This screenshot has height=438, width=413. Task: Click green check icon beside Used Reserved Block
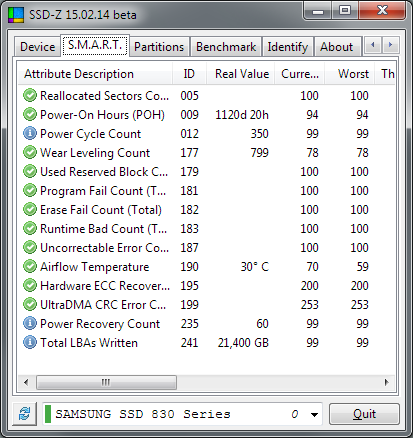coord(30,171)
